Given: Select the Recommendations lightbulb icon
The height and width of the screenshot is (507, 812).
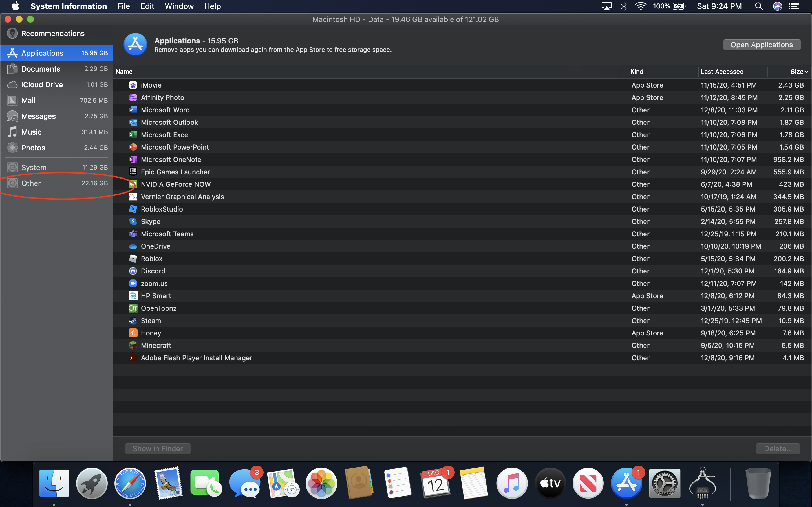Looking at the screenshot, I should pyautogui.click(x=12, y=33).
